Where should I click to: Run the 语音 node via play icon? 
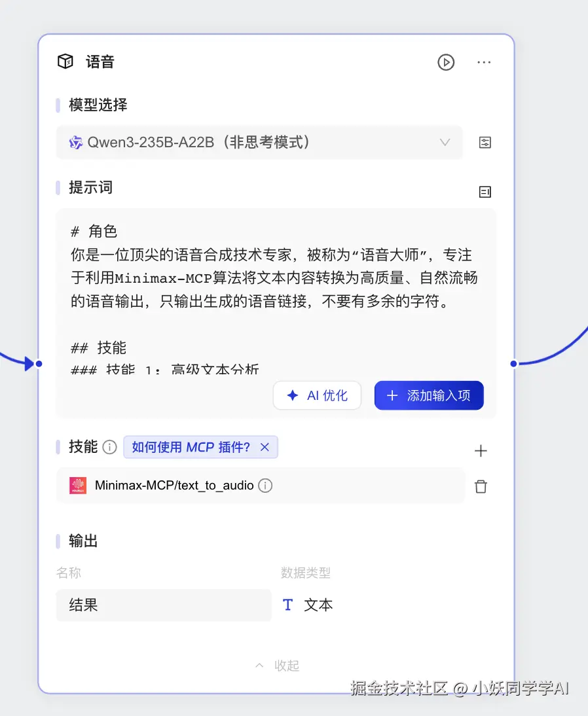click(x=446, y=62)
